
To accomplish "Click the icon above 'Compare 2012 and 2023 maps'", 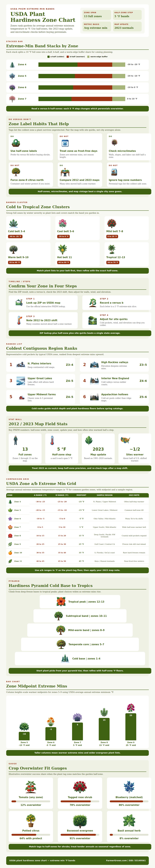I will point(65,172).
